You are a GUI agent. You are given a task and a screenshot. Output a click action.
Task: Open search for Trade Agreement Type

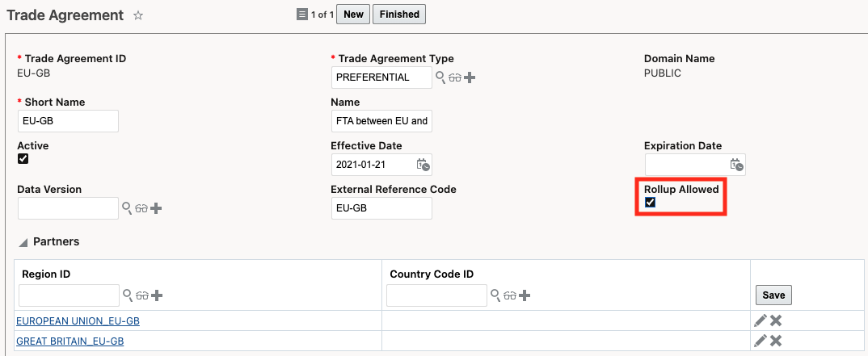440,77
